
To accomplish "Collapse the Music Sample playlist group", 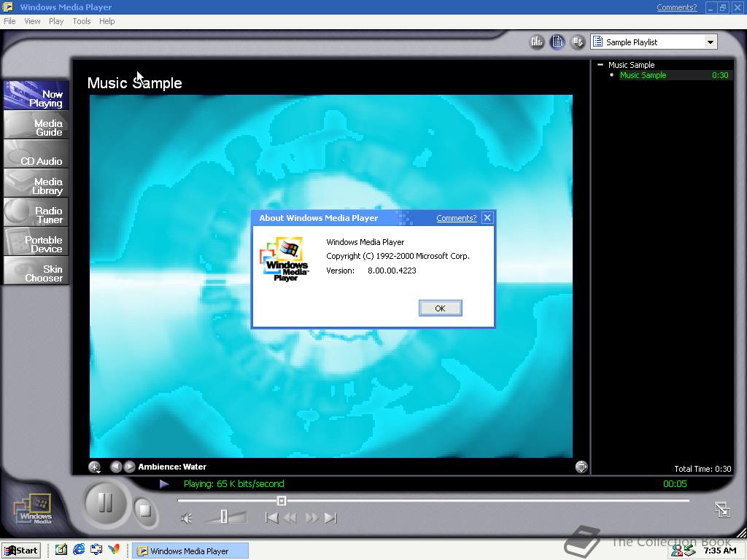I will point(600,65).
